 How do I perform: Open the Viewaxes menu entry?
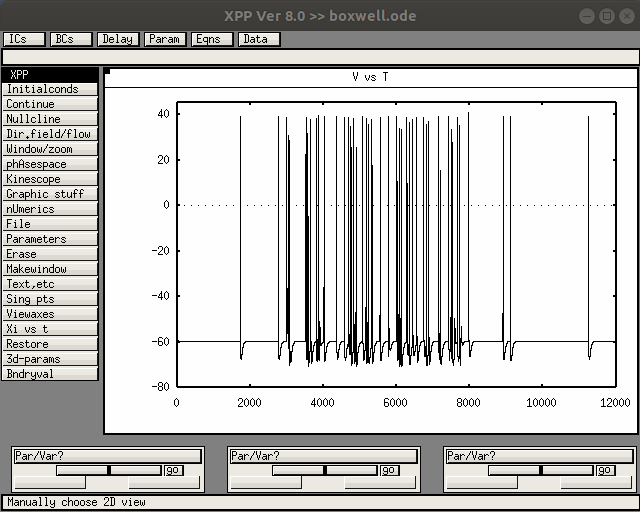50,314
